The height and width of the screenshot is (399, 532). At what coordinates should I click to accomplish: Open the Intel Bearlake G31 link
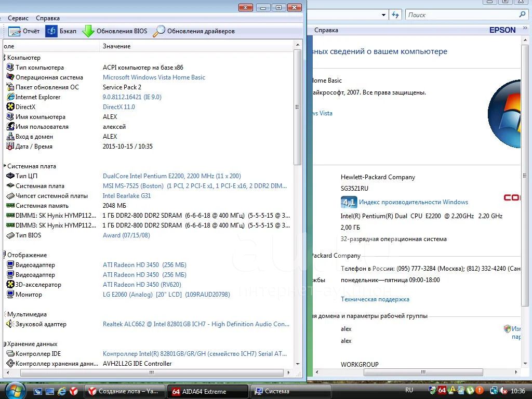tap(127, 195)
